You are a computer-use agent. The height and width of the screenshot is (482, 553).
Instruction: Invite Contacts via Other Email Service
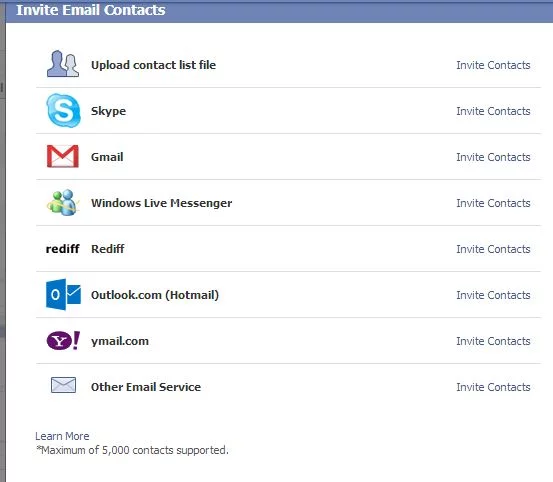coord(493,387)
